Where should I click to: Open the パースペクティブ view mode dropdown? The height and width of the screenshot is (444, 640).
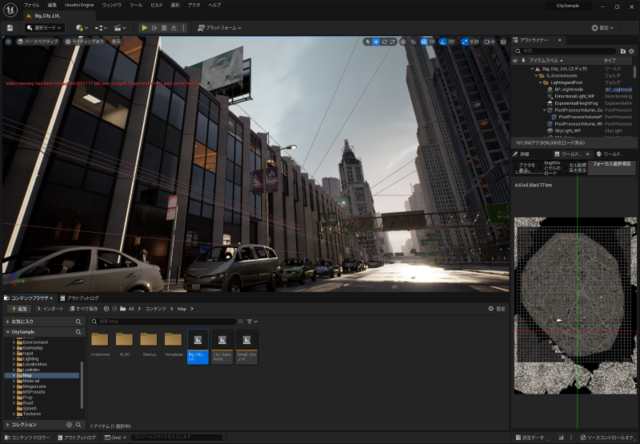(x=38, y=42)
